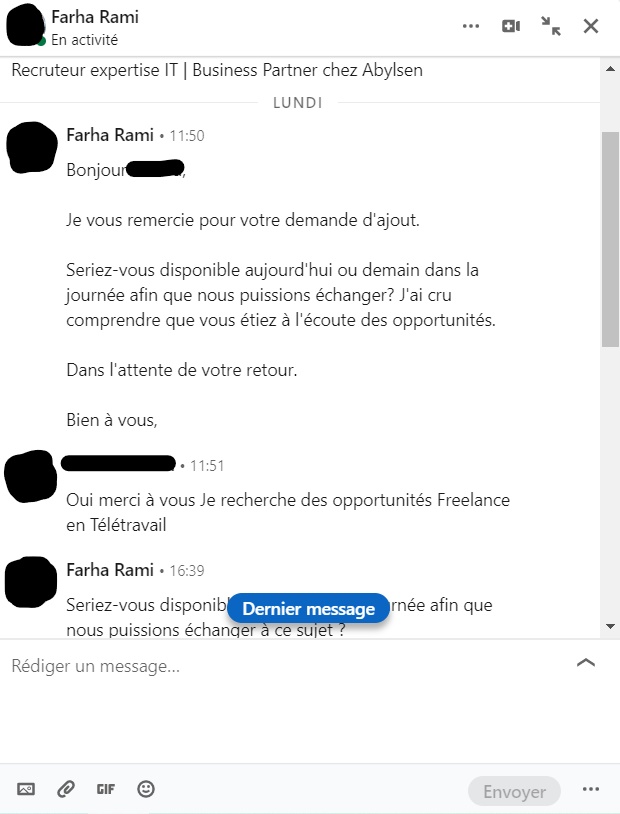Click the Envoyer send button
620x814 pixels.
(x=514, y=791)
